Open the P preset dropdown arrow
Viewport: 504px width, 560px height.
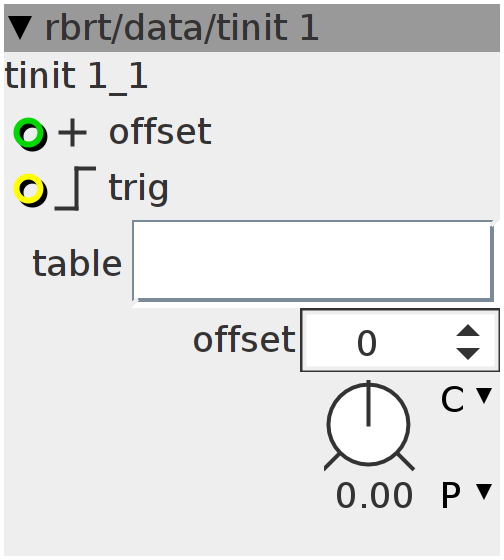click(484, 491)
